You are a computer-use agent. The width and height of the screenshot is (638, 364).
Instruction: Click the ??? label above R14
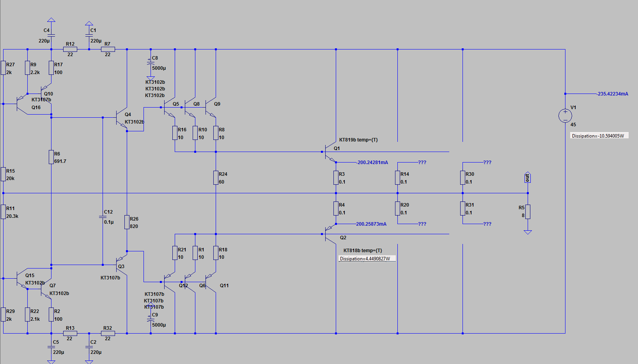pos(422,163)
